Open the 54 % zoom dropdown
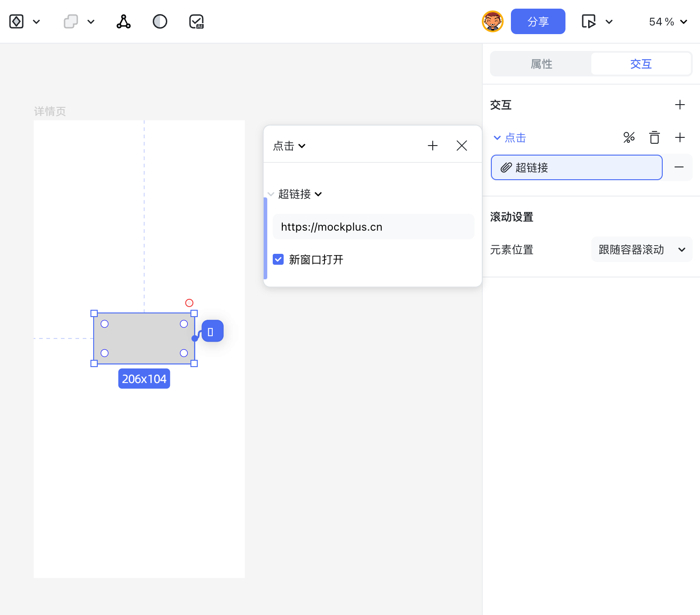The image size is (700, 615). coord(668,22)
